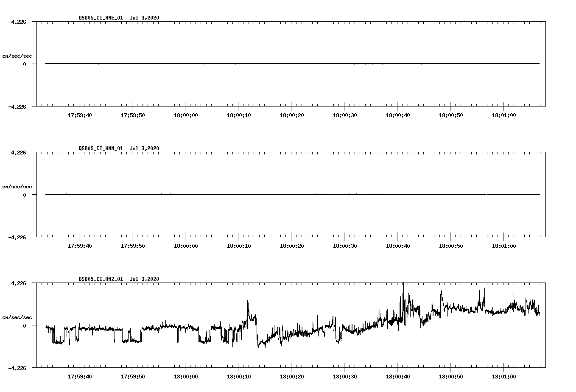Select the 4.226 upper limit on HNN plot
The image size is (576, 392).
coord(19,152)
